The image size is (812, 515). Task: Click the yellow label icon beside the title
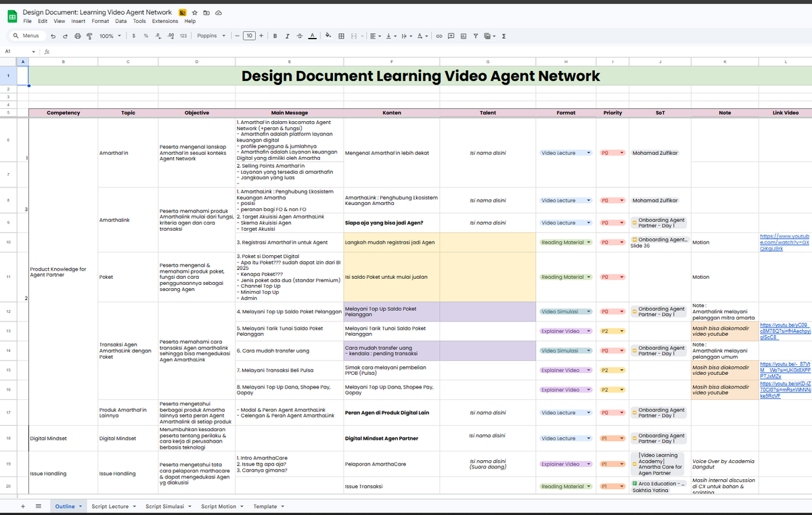(x=183, y=13)
